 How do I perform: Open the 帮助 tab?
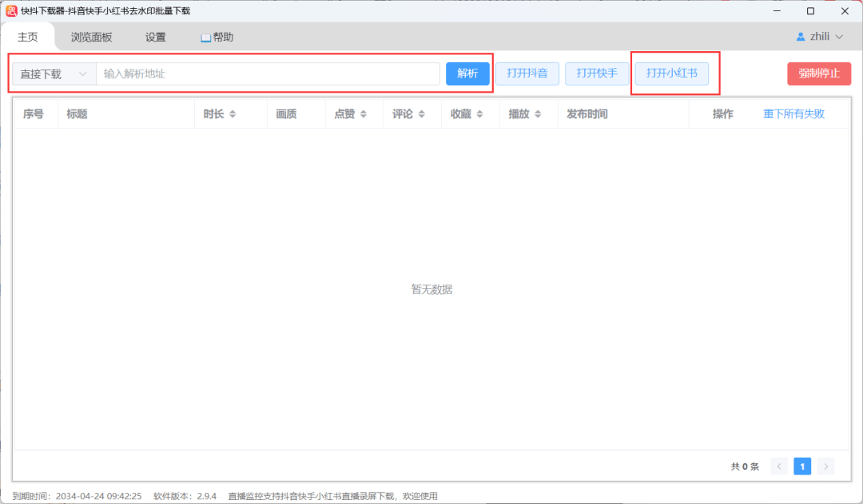pos(217,37)
